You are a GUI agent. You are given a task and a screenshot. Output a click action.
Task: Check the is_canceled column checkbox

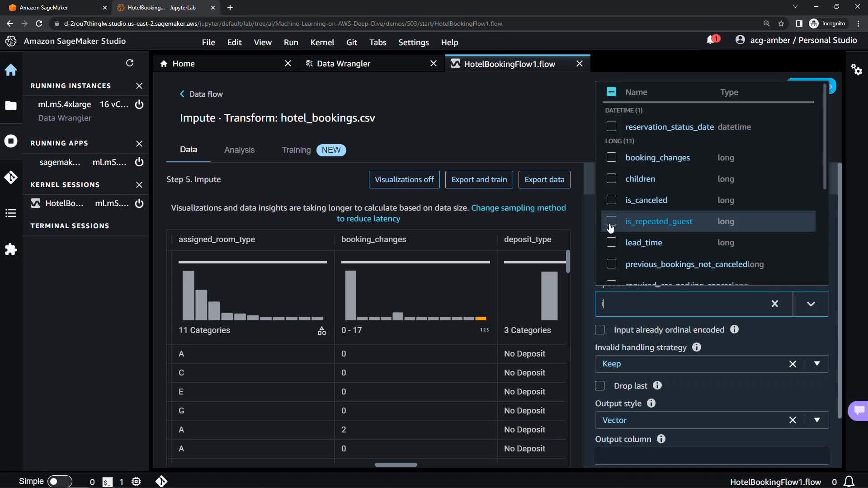click(611, 200)
